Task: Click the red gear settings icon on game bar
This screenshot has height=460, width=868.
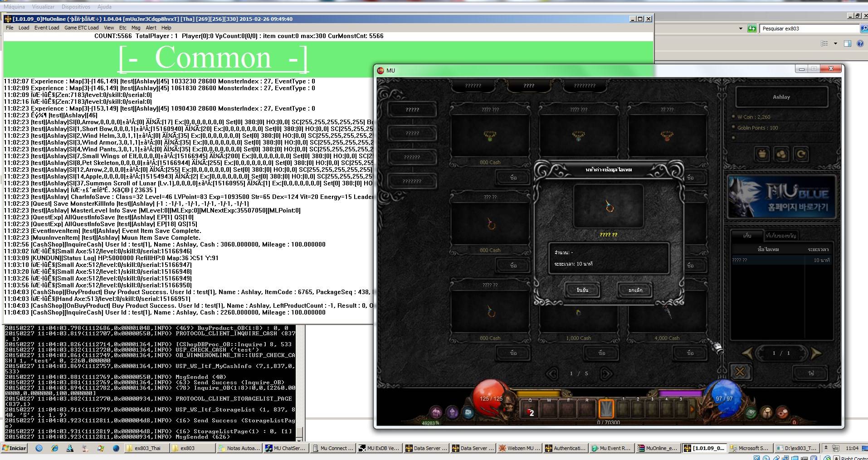Action: click(783, 412)
